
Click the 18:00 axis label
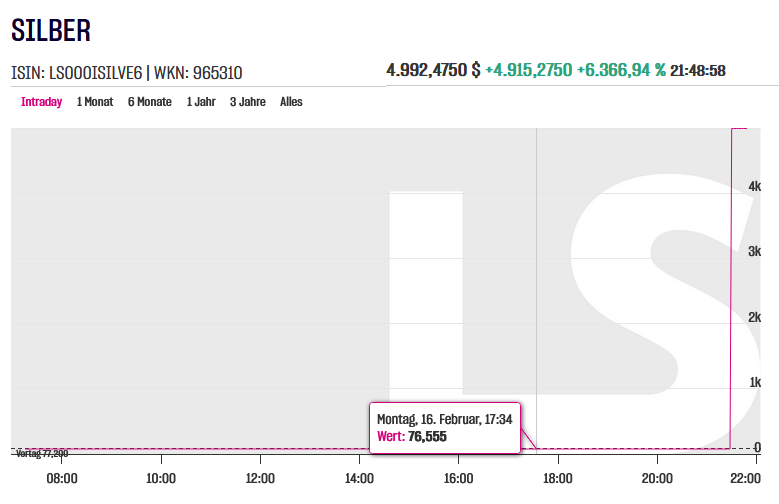click(557, 478)
